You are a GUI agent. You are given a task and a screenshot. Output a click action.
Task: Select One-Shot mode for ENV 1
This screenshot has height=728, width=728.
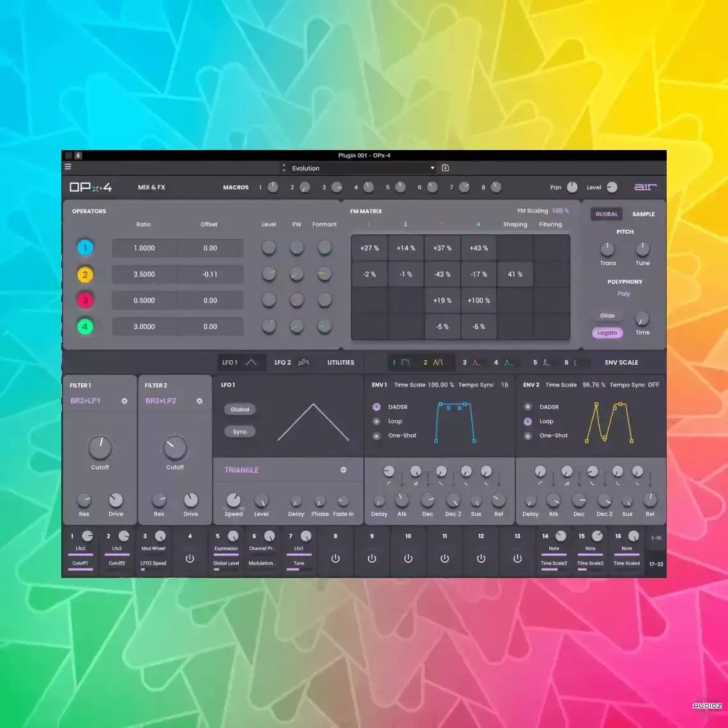pos(377,436)
